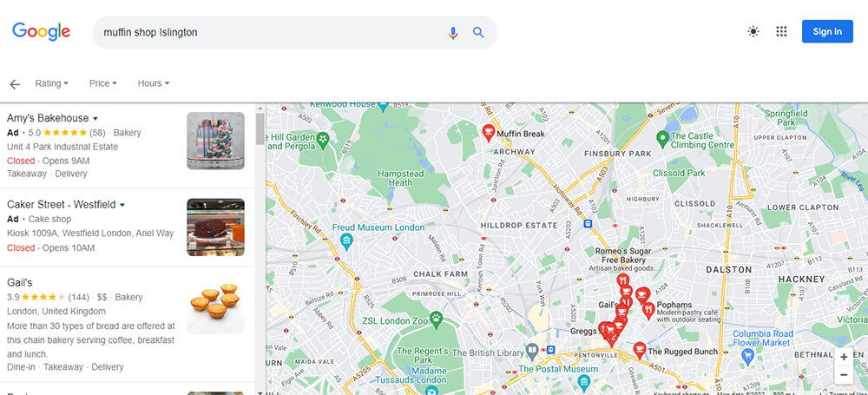The height and width of the screenshot is (395, 868).
Task: Select the Pophams map pin
Action: [648, 311]
